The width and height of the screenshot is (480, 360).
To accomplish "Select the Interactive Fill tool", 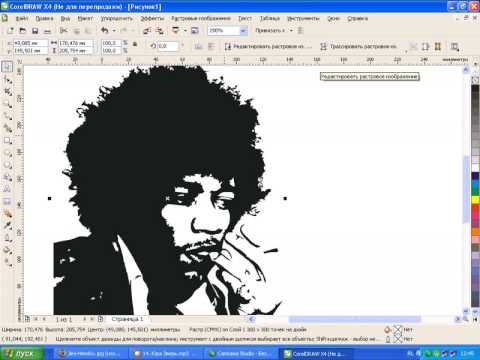I will pos(7,262).
